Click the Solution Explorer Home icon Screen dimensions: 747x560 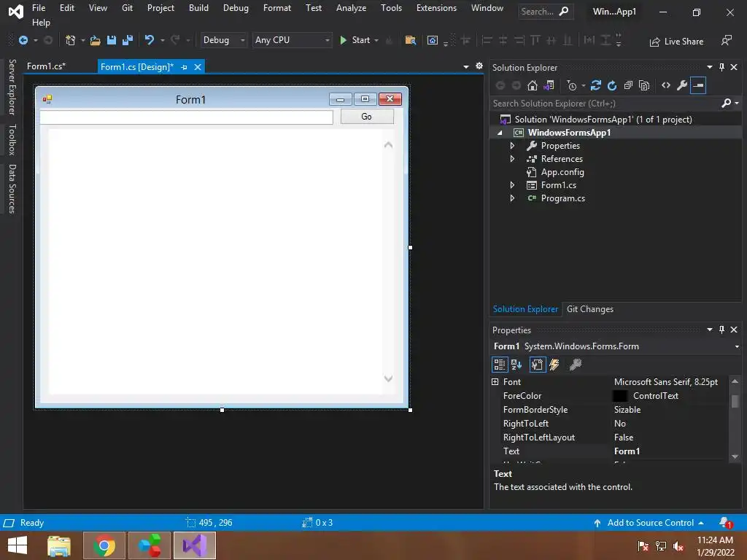(x=532, y=86)
